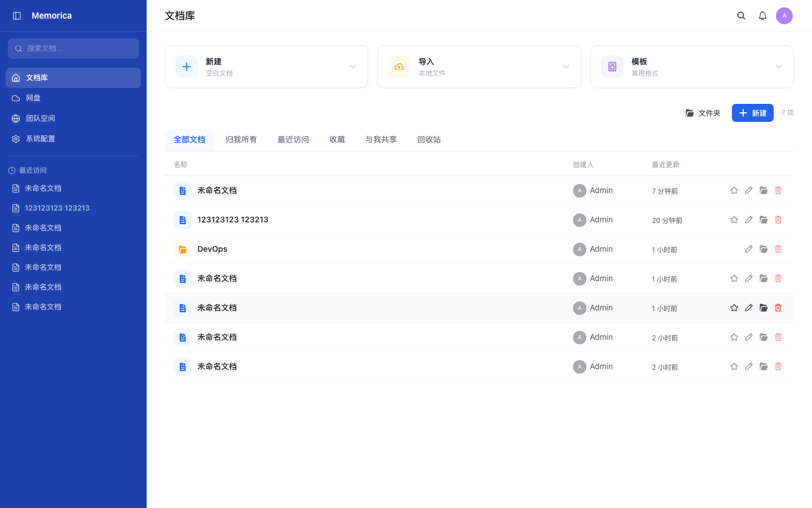This screenshot has height=508, width=812.
Task: Switch to the 收藏 tab
Action: [x=337, y=139]
